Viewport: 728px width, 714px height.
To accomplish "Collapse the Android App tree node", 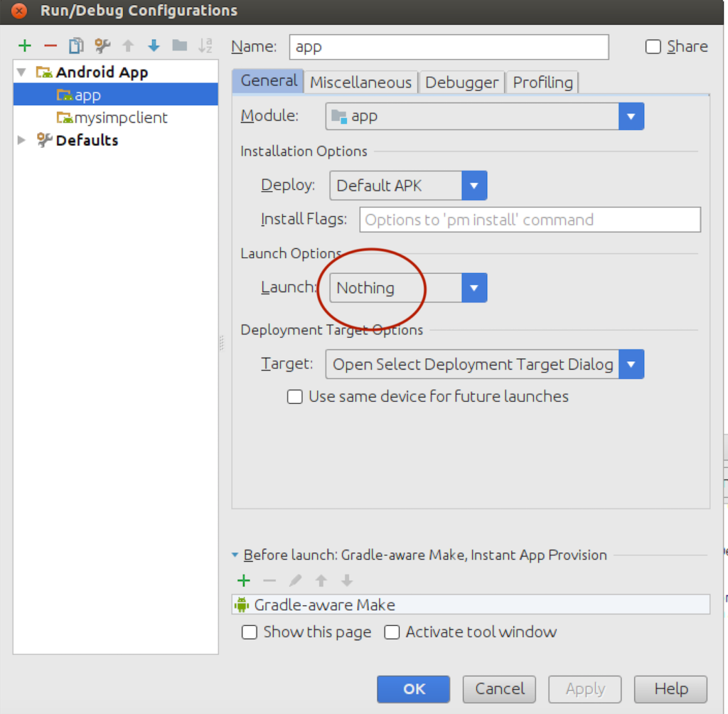I will coord(21,72).
